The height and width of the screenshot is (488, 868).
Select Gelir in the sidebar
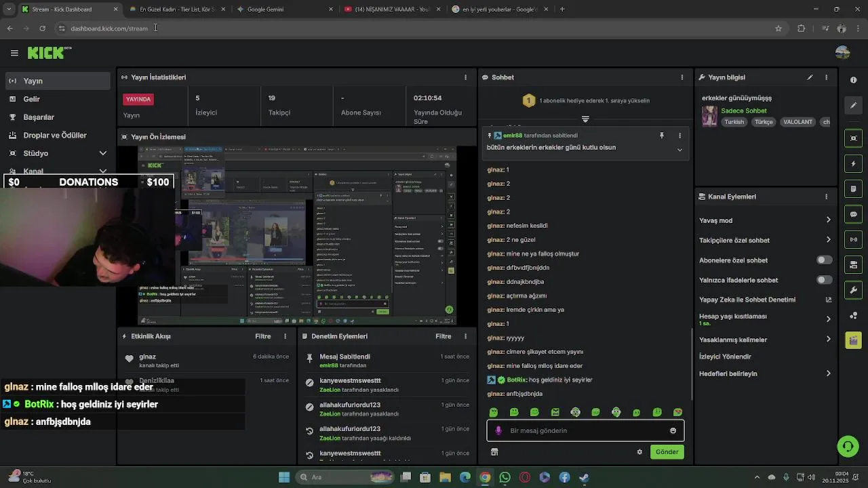click(56, 99)
